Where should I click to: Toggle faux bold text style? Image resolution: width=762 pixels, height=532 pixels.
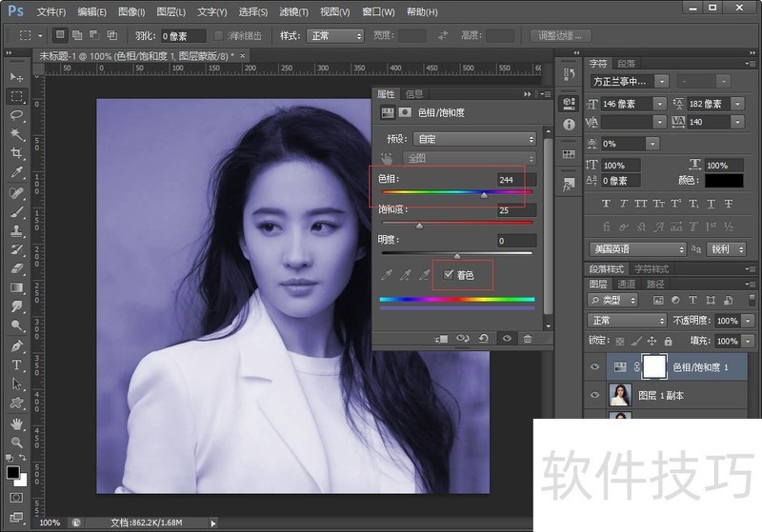(x=606, y=204)
